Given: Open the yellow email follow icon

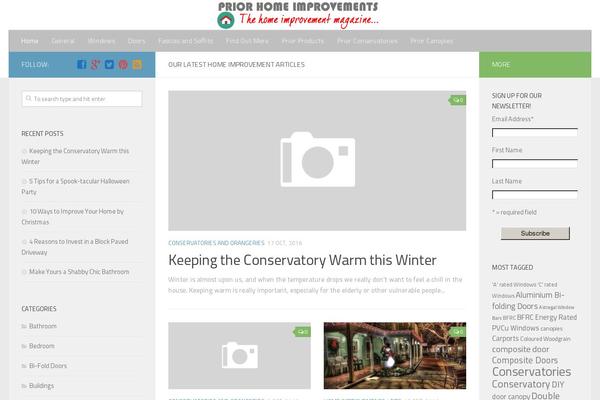Looking at the screenshot, I should tap(137, 64).
